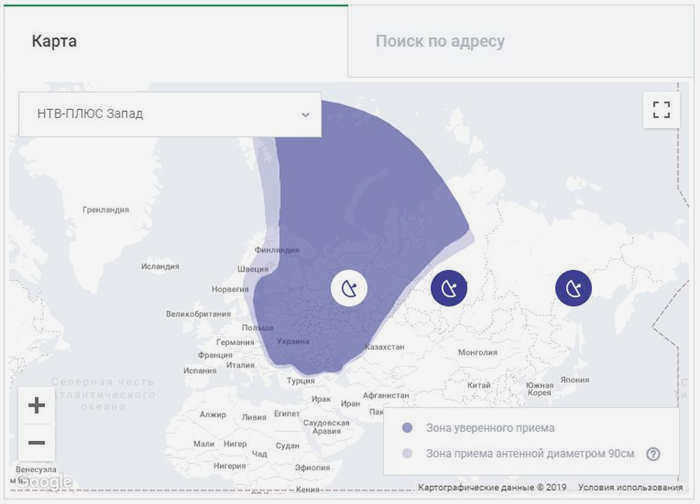Click the Алжир map label
700x504 pixels.
213,415
